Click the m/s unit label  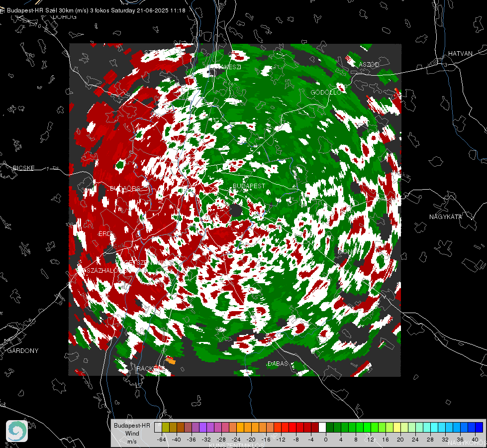tap(132, 442)
